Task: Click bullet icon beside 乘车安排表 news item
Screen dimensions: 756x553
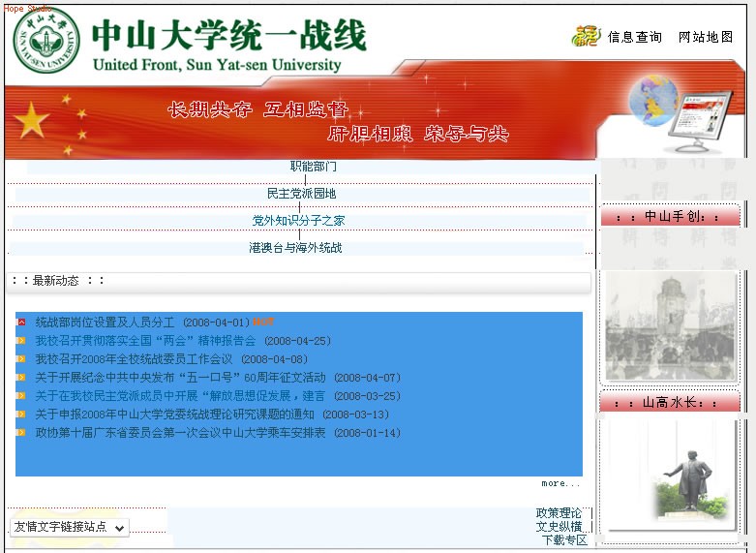Action: click(x=20, y=432)
